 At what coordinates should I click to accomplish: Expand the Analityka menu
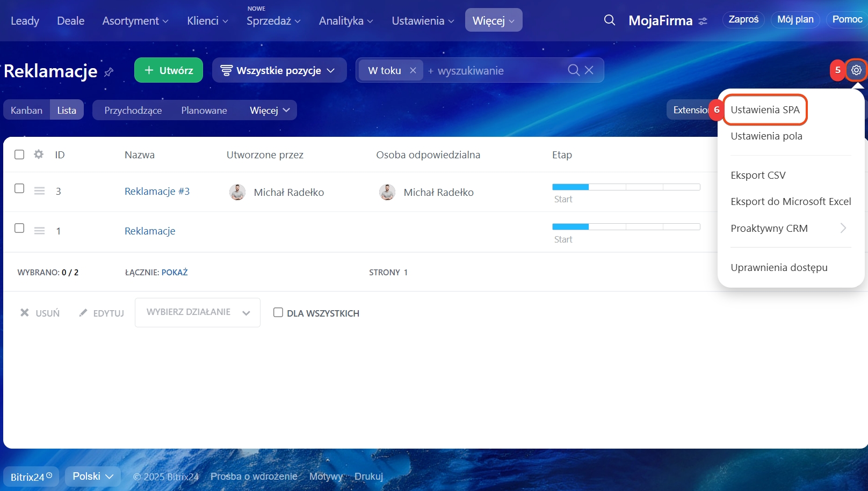click(346, 21)
